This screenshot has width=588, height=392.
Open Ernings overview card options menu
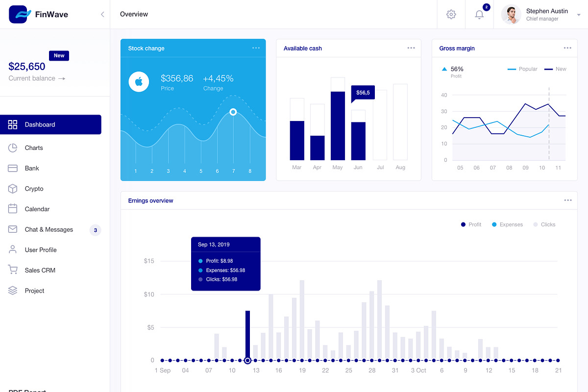pos(568,200)
